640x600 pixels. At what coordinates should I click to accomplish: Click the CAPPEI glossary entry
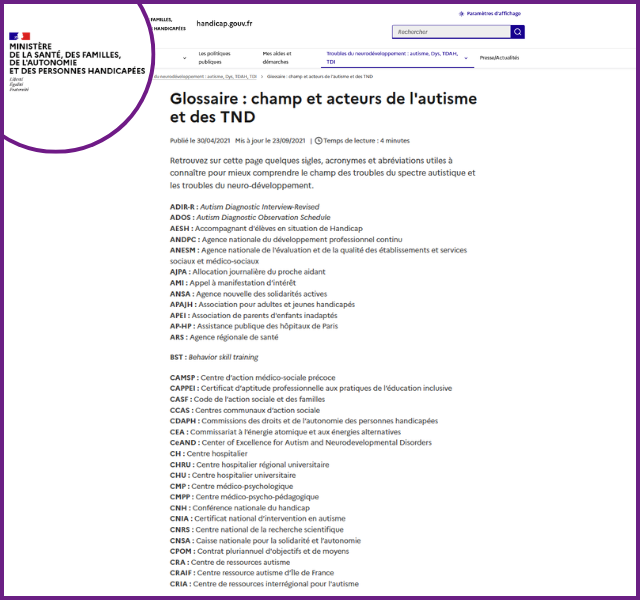[x=311, y=388]
